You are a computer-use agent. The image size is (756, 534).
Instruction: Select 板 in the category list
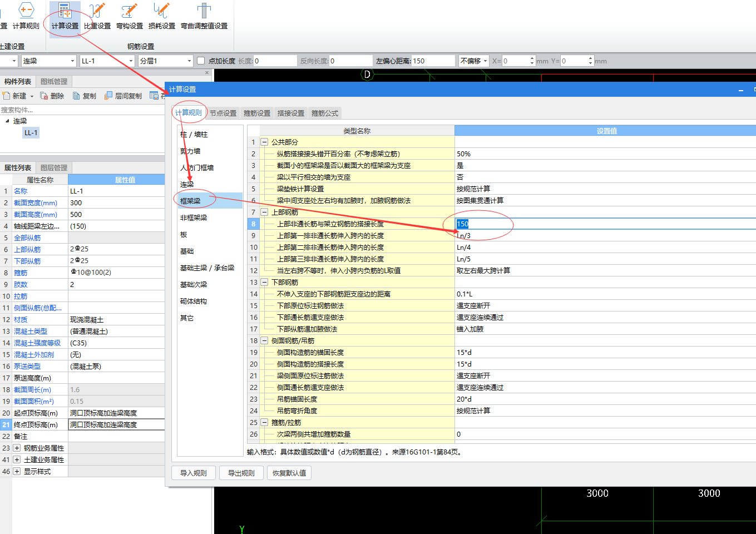tap(210, 234)
